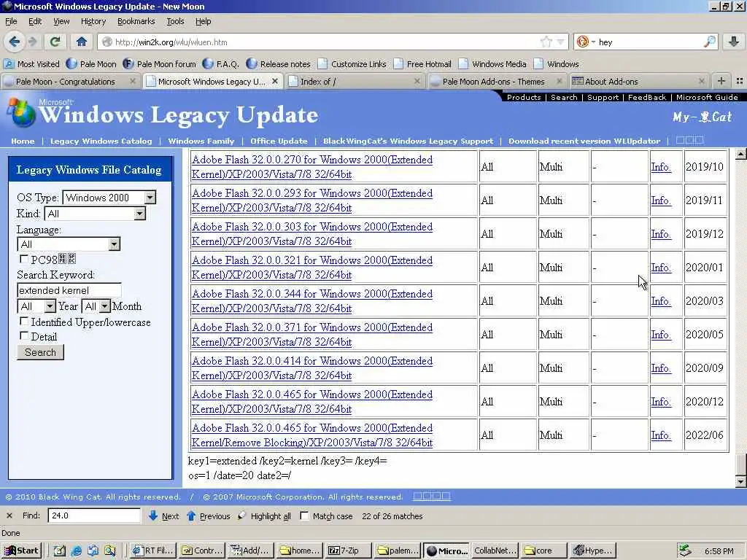Open the Downloads arrow button
The image size is (747, 560).
(734, 42)
